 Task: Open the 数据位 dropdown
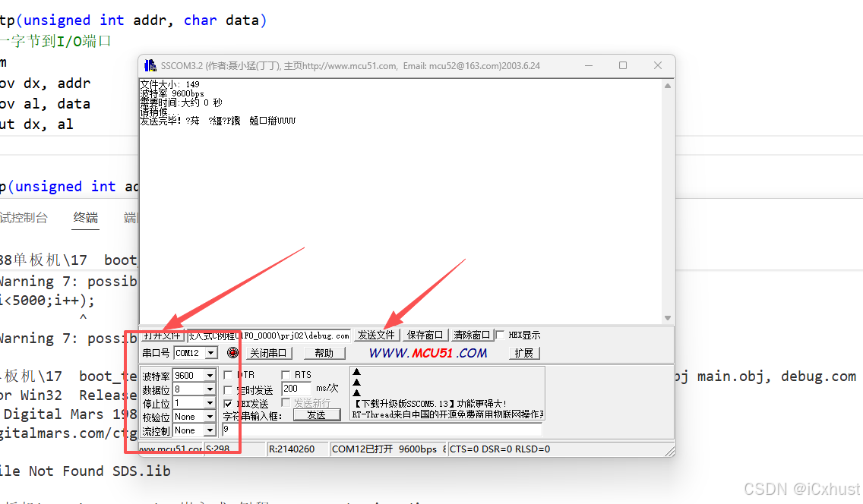click(x=210, y=389)
